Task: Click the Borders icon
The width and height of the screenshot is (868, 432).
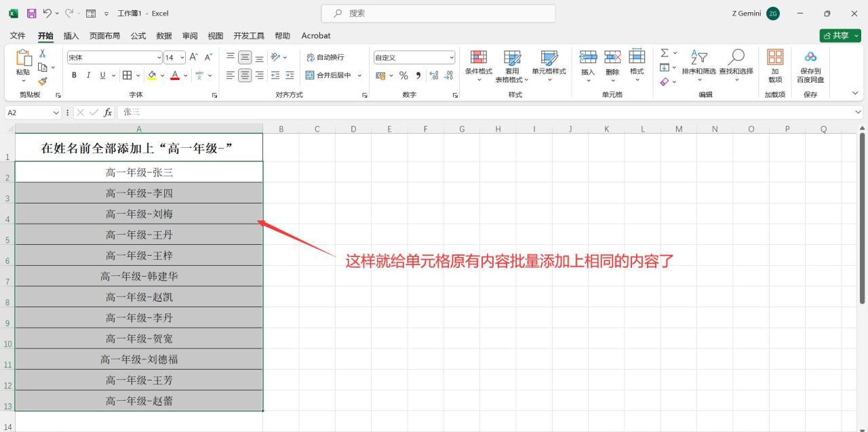Action: 127,75
